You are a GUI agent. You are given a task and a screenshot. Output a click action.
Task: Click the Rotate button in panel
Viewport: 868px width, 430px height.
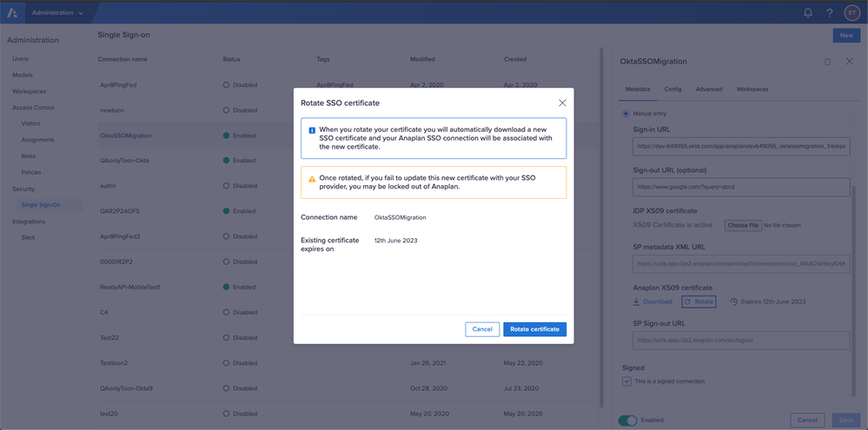tap(699, 301)
